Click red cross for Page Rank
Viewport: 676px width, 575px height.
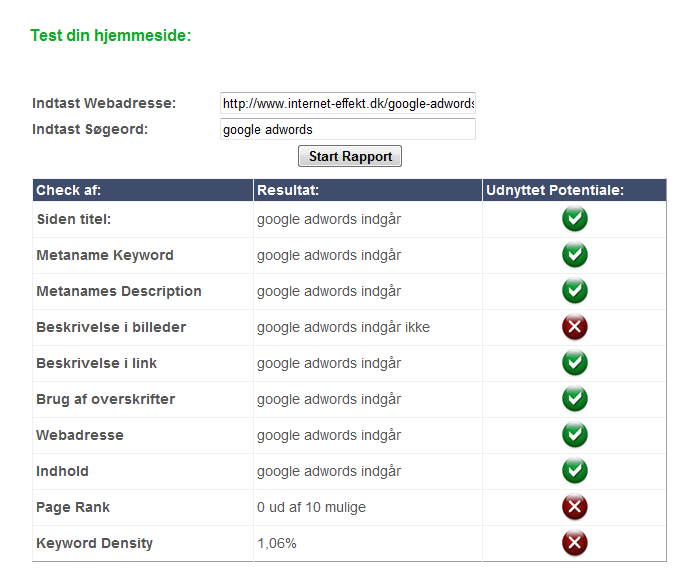click(x=575, y=507)
